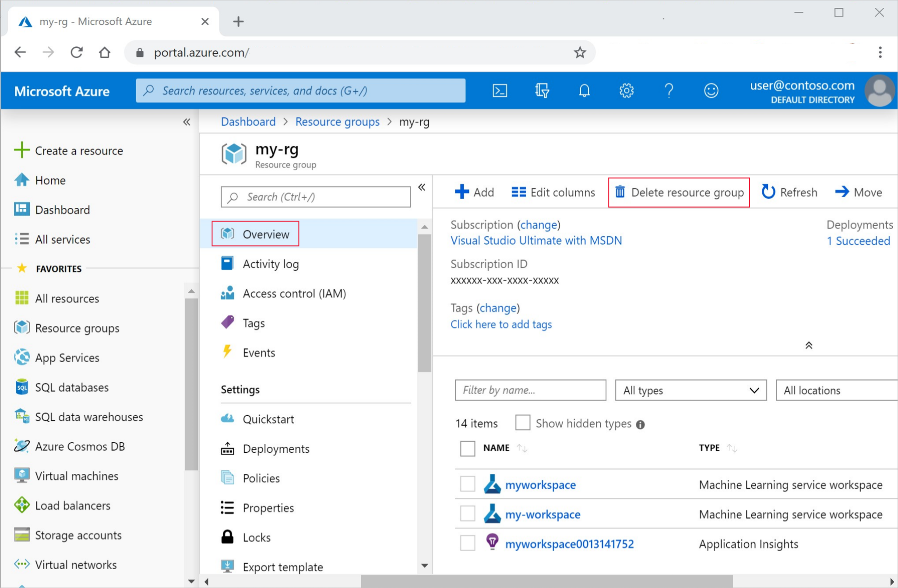Select the Deployments settings item
The height and width of the screenshot is (588, 898).
click(x=277, y=448)
